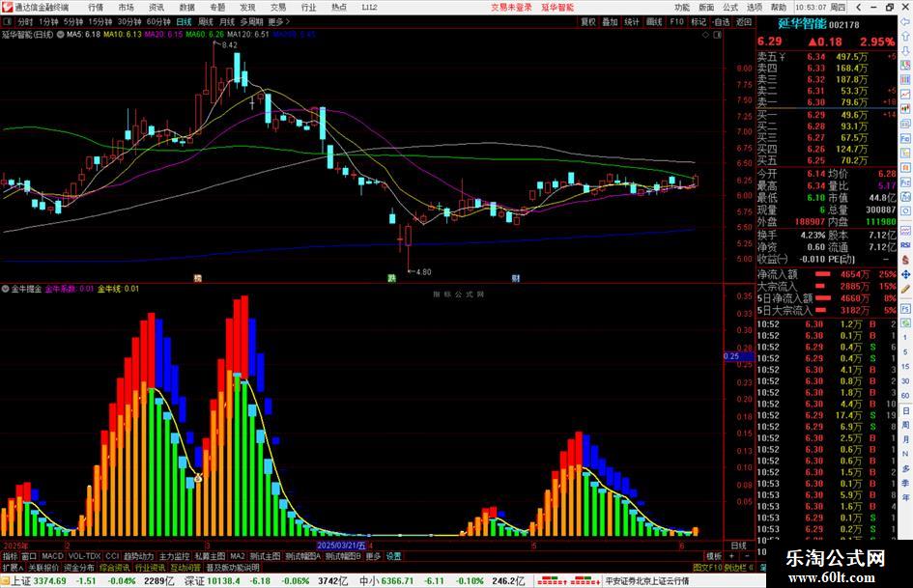Screen dimensions: 913x588
Task: Click the 通达信 app logo icon
Action: (7, 7)
